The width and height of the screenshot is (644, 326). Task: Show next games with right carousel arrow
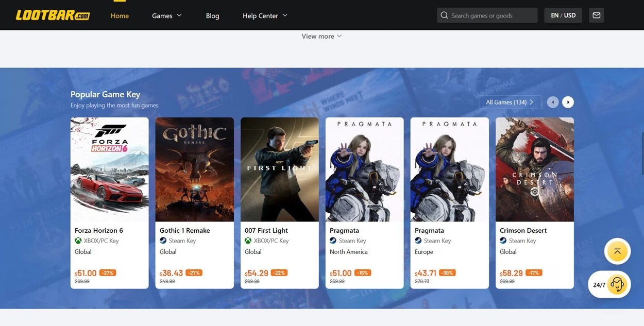pyautogui.click(x=568, y=102)
